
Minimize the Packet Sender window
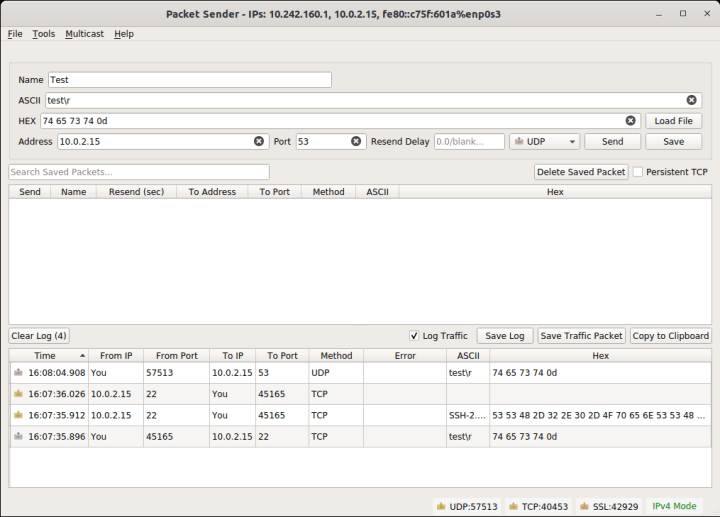(x=659, y=14)
